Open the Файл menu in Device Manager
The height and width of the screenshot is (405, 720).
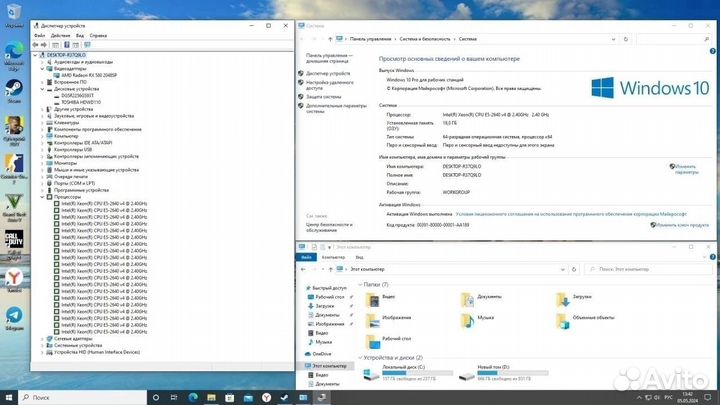pyautogui.click(x=39, y=35)
